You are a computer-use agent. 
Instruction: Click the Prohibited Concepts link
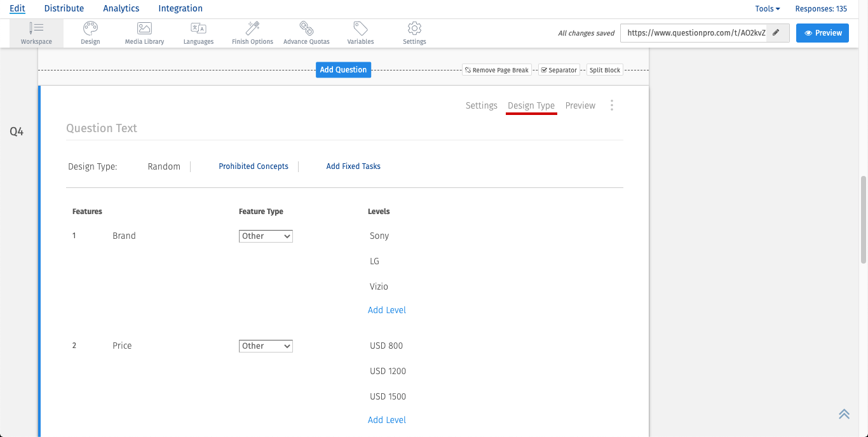[x=254, y=166]
